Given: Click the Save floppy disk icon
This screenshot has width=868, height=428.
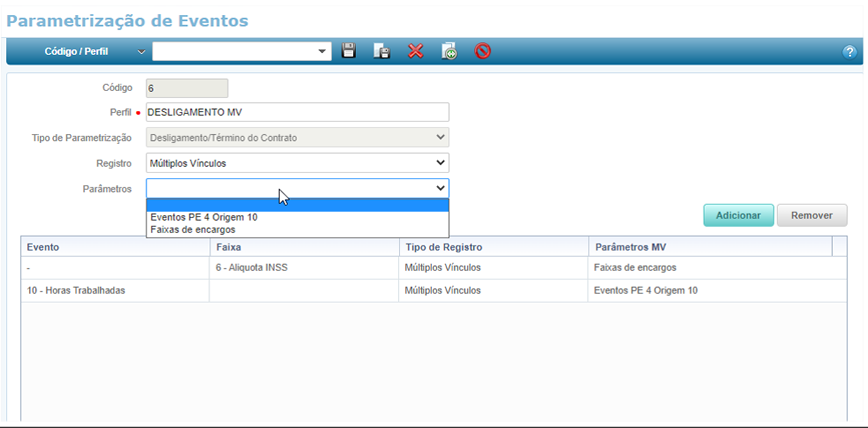Looking at the screenshot, I should 349,51.
